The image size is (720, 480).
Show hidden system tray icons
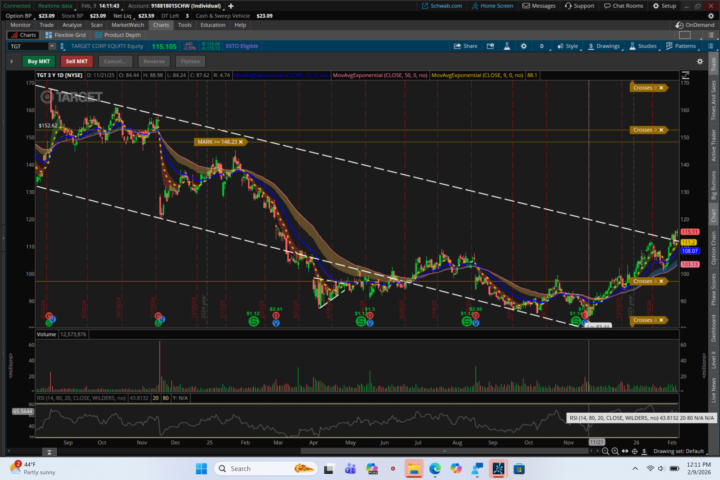[x=635, y=469]
